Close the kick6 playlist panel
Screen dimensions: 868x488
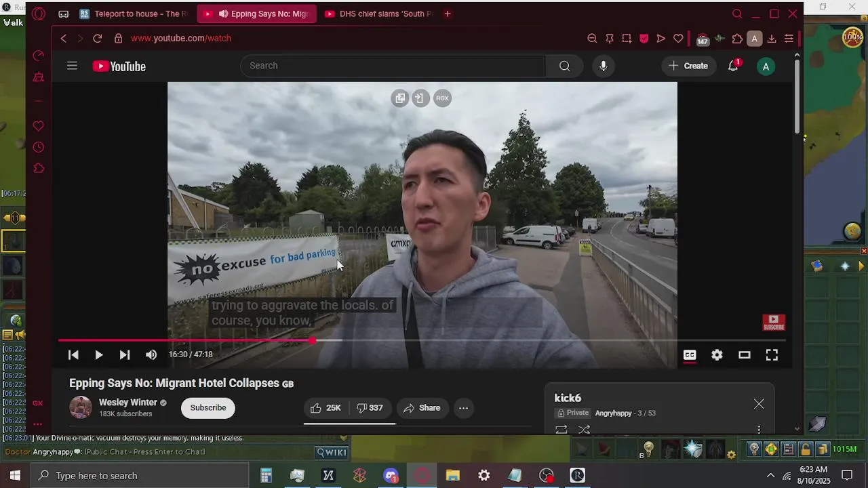(x=759, y=404)
